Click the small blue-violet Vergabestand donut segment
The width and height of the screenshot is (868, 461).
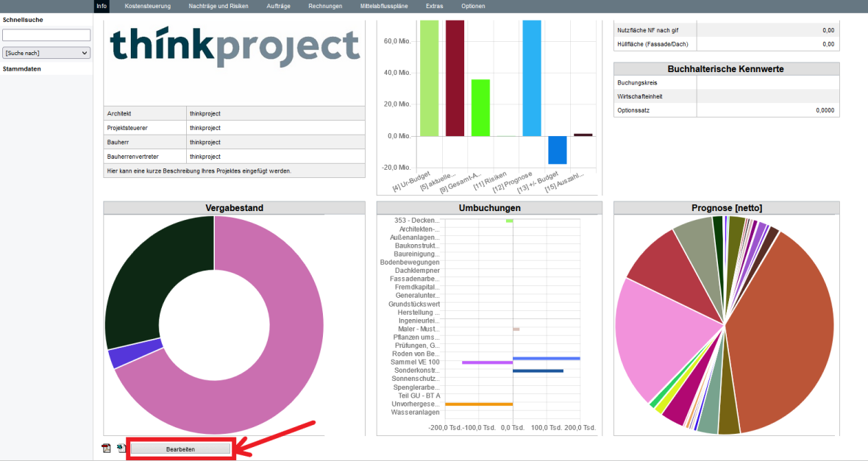click(135, 354)
